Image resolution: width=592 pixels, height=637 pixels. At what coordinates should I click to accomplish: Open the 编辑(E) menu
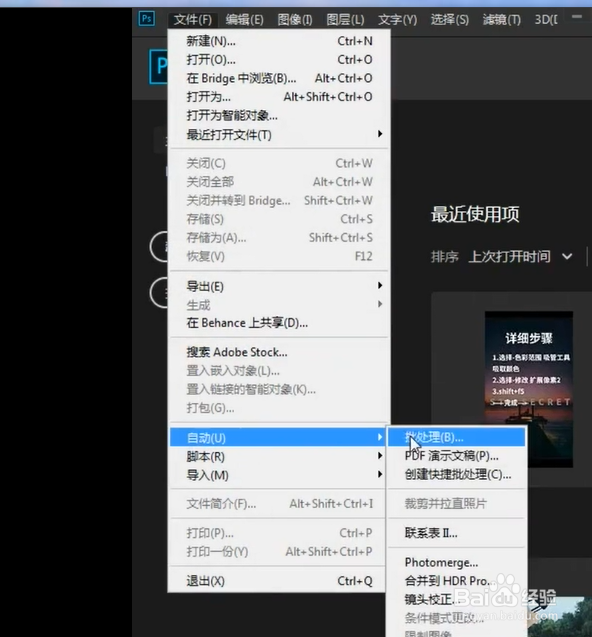[x=245, y=20]
